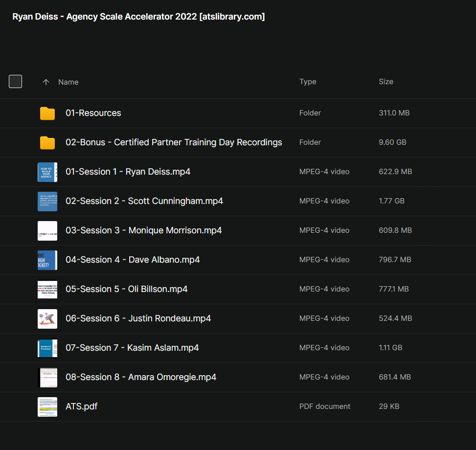Open 06-Session 6 - Justin Rondeau.mp4
This screenshot has width=476, height=450.
coord(138,318)
